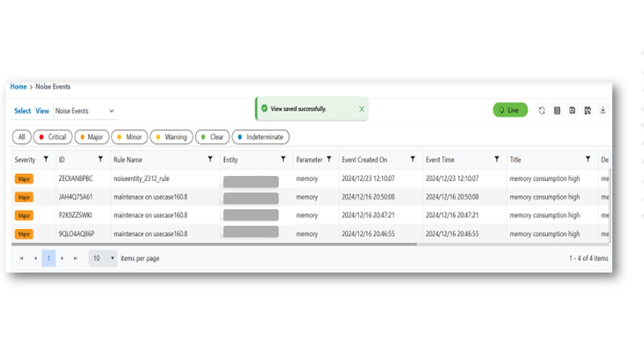Click the save-as view icon
Viewport: 644px width, 362px height.
tap(588, 110)
